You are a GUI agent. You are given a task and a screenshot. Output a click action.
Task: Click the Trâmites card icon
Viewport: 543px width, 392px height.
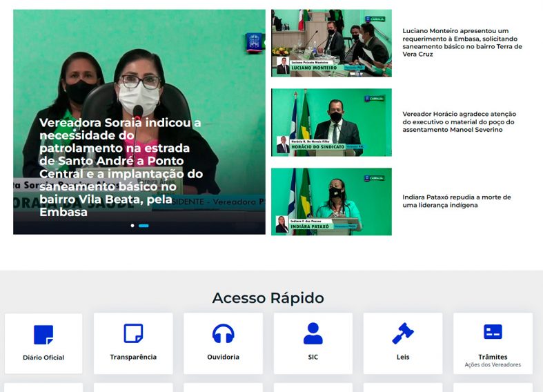(493, 332)
